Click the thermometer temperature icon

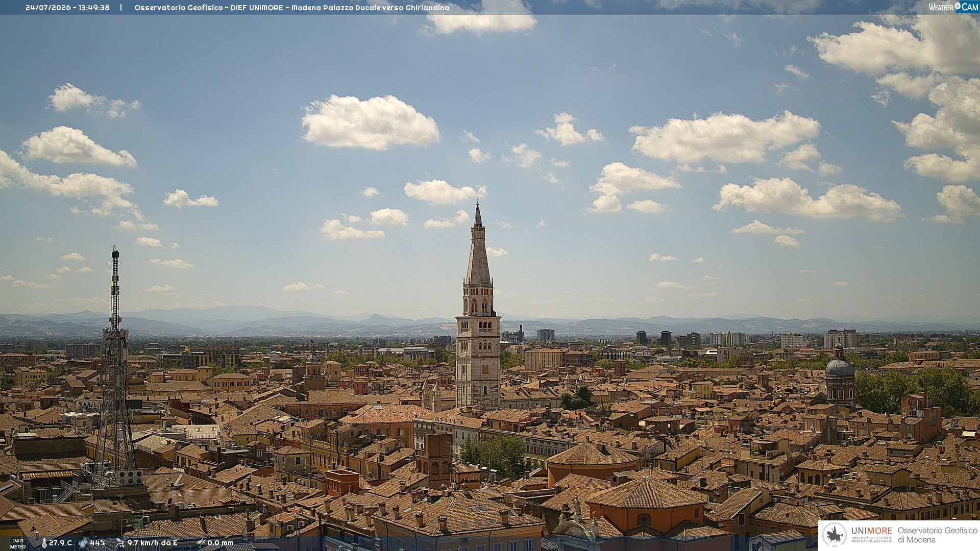(x=44, y=543)
